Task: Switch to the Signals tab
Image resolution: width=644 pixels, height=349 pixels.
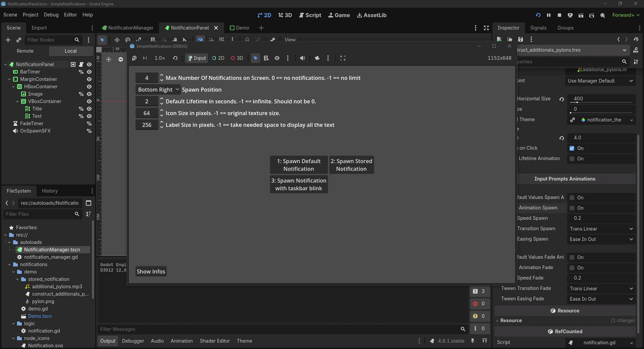Action: [538, 28]
